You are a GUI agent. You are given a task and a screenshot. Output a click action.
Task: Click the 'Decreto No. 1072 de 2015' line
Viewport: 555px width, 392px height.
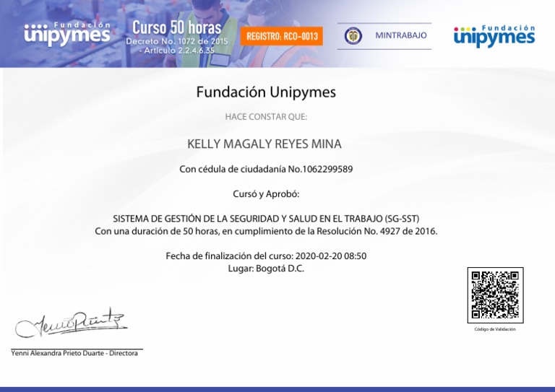click(x=176, y=41)
